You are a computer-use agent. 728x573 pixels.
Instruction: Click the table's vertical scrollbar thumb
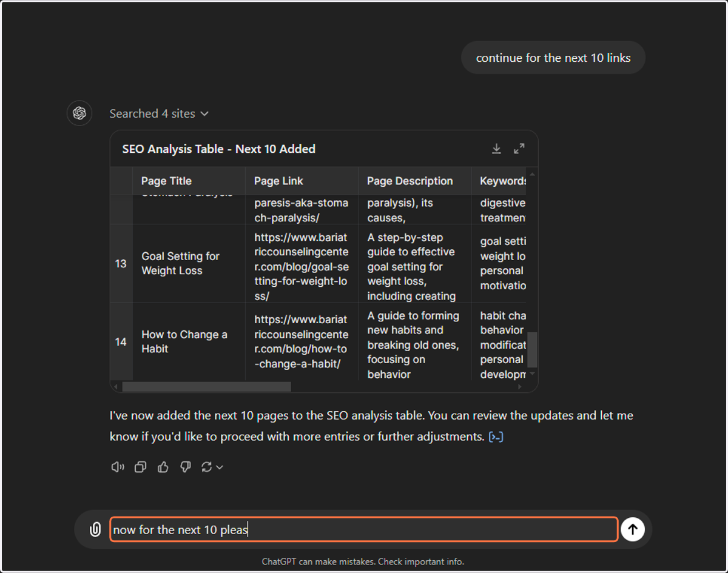coord(532,349)
